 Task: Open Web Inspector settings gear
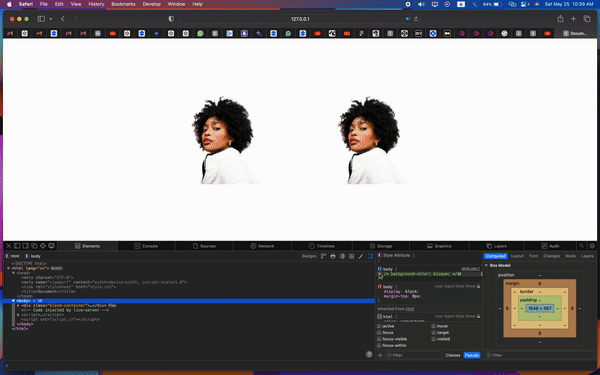[592, 246]
